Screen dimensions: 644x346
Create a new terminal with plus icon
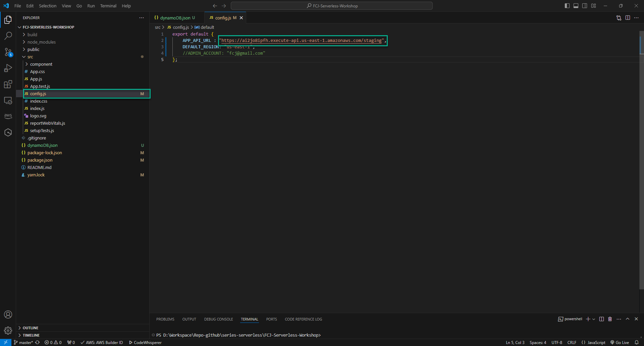coord(588,319)
